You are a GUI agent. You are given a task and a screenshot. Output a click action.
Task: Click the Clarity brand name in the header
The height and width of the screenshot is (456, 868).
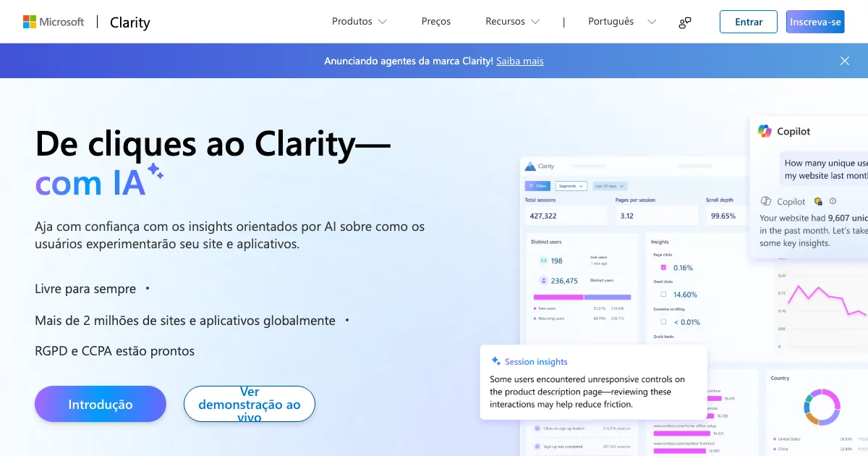click(130, 22)
